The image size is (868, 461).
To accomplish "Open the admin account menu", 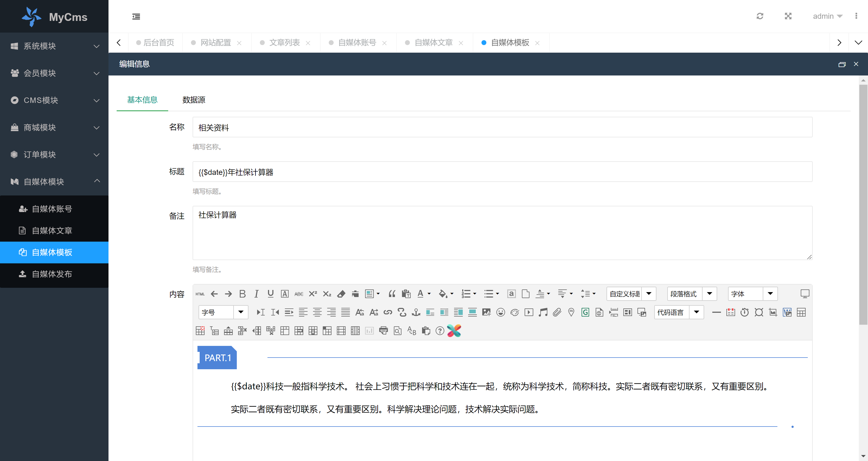I will (827, 16).
